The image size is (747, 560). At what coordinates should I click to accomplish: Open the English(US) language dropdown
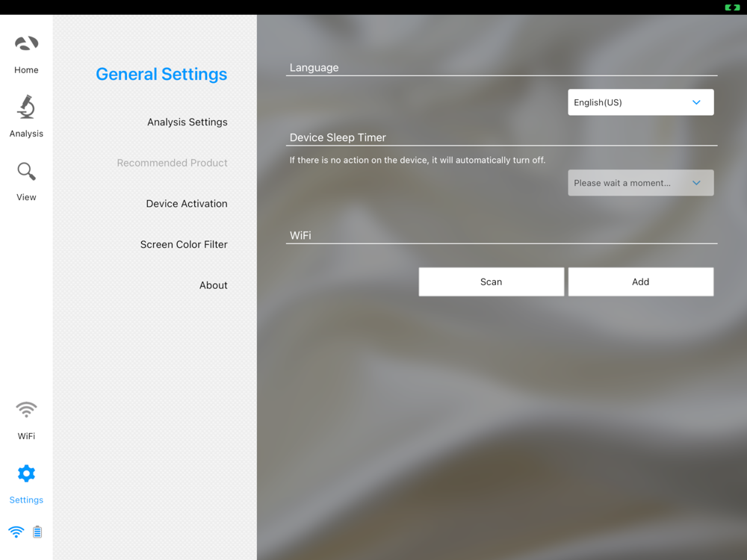[x=641, y=102]
